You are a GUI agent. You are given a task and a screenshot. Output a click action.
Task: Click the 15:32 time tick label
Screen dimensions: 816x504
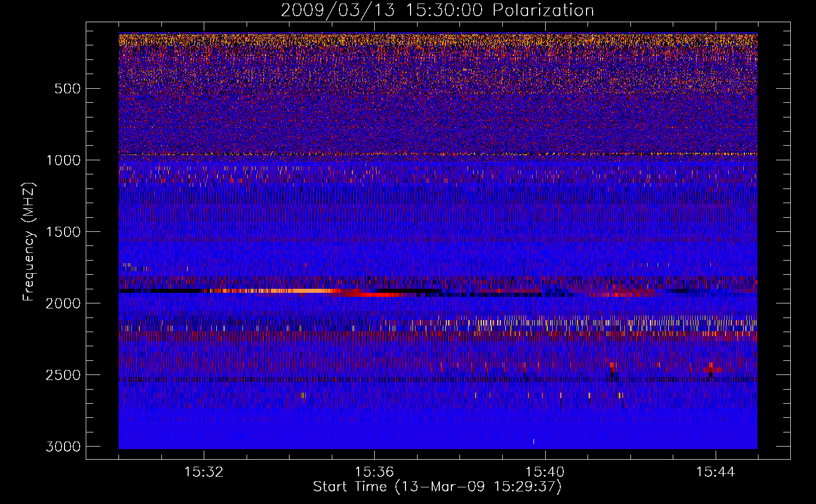(x=204, y=472)
